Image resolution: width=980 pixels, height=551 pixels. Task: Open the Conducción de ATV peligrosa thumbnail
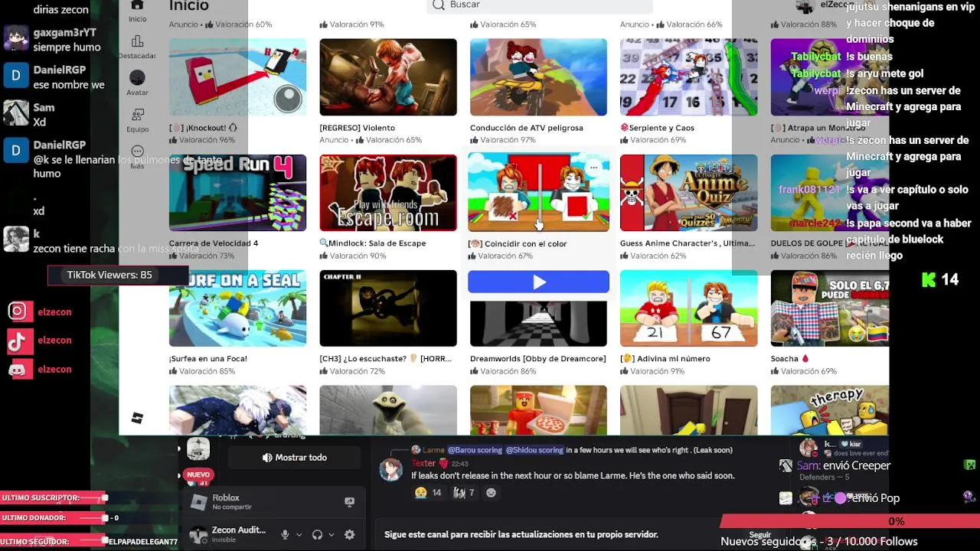click(x=538, y=77)
